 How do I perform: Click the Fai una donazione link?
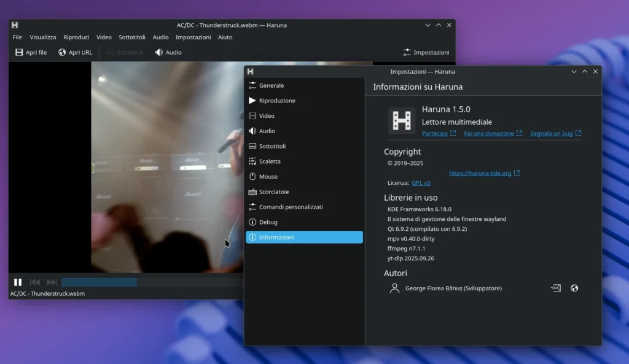point(490,133)
